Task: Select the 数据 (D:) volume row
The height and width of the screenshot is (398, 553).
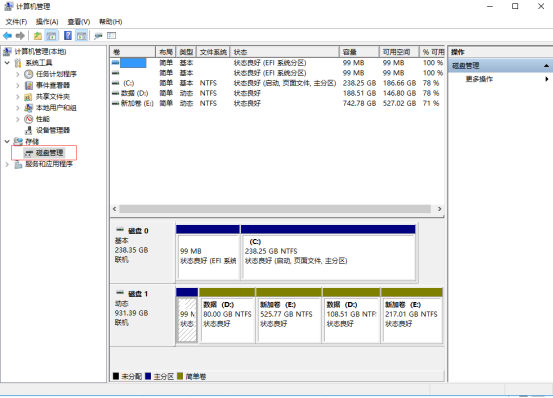Action: (277, 93)
